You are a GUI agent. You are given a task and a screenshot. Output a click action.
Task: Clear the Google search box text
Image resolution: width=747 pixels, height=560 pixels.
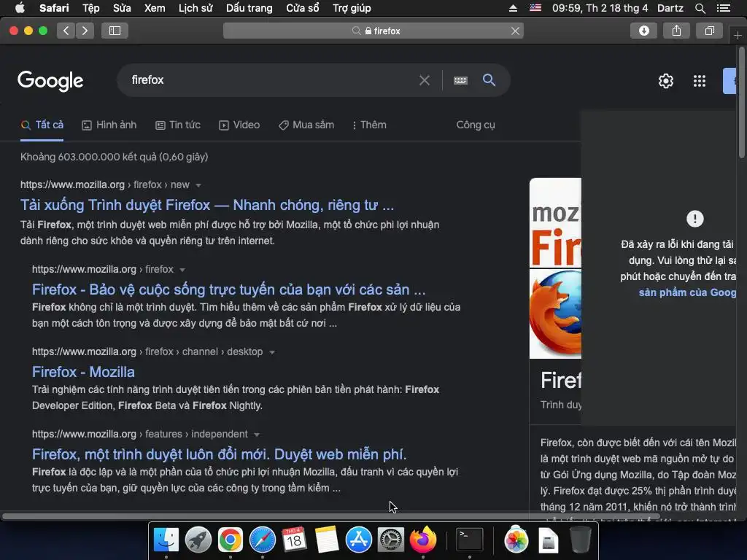point(425,80)
